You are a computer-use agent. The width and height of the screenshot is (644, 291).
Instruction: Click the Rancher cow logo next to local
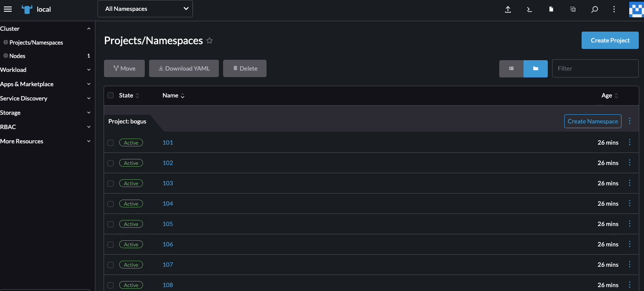pos(27,9)
